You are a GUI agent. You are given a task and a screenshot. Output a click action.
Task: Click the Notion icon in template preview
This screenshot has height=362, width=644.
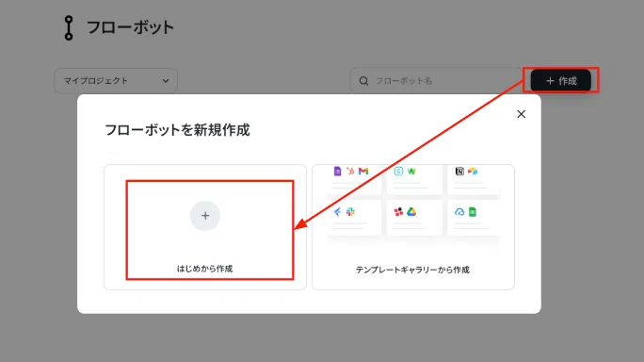459,172
